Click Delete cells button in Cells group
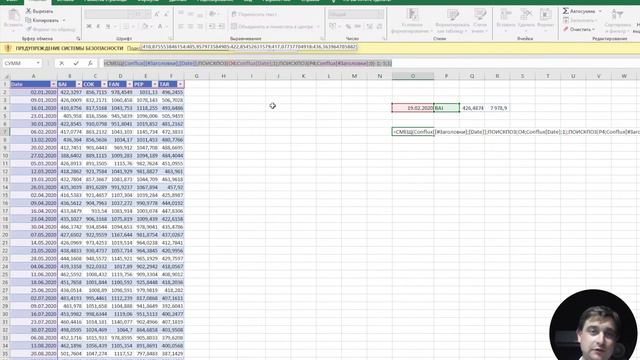This screenshot has width=640, height=360. tap(526, 19)
